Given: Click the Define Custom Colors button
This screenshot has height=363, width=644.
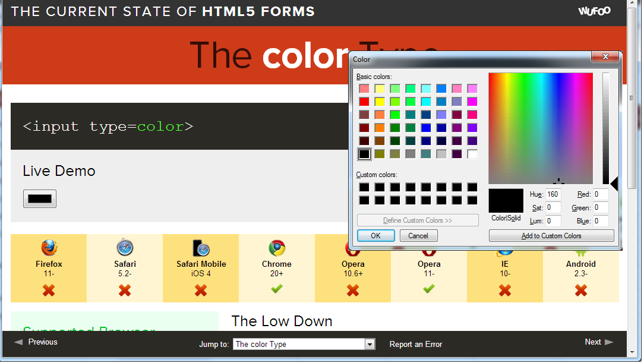Looking at the screenshot, I should [418, 220].
